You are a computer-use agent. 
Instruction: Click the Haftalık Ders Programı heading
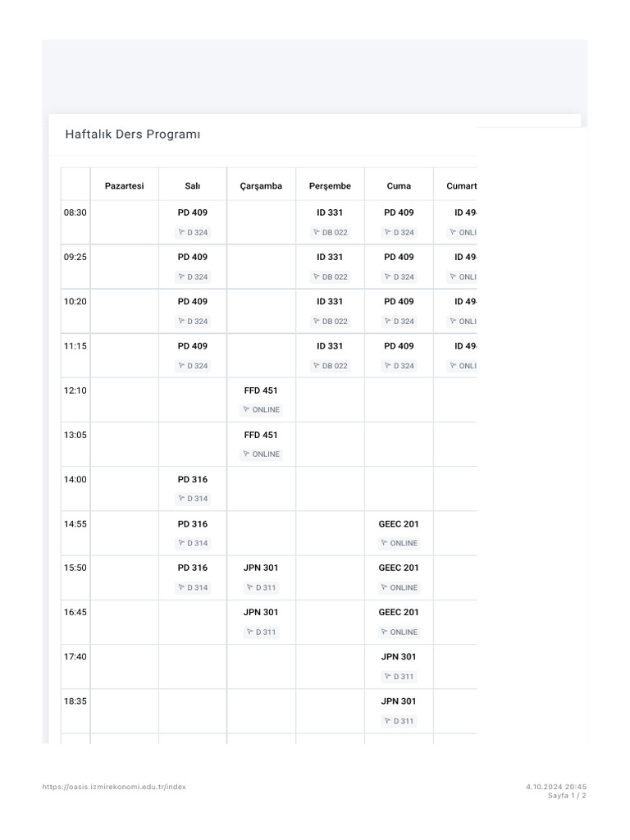tap(133, 135)
